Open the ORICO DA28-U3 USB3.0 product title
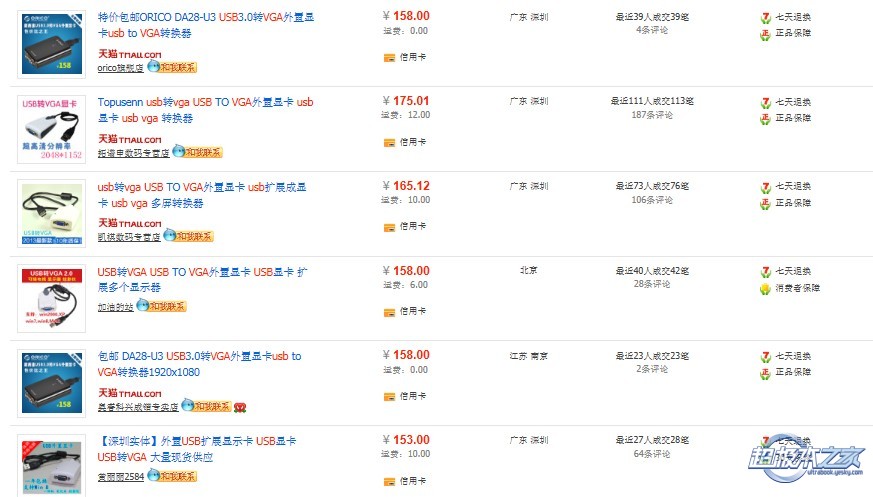Image resolution: width=873 pixels, height=497 pixels. (x=205, y=25)
